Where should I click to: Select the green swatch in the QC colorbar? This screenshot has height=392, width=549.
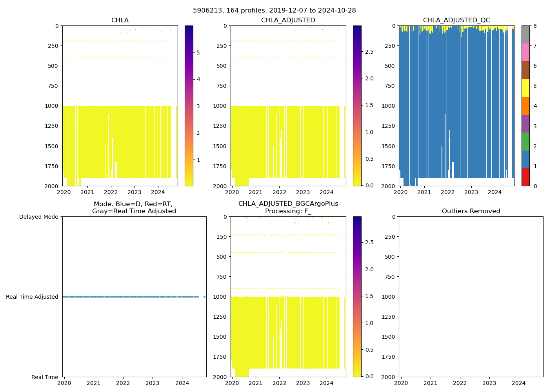525,142
